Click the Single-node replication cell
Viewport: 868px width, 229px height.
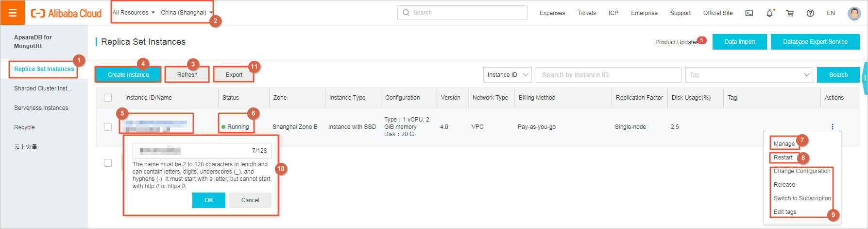(x=630, y=127)
